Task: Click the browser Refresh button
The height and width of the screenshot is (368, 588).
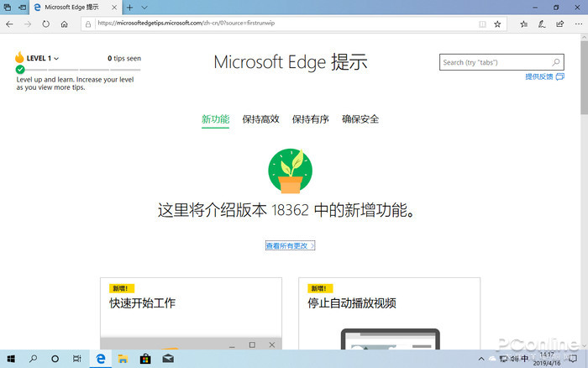Action: pos(46,24)
